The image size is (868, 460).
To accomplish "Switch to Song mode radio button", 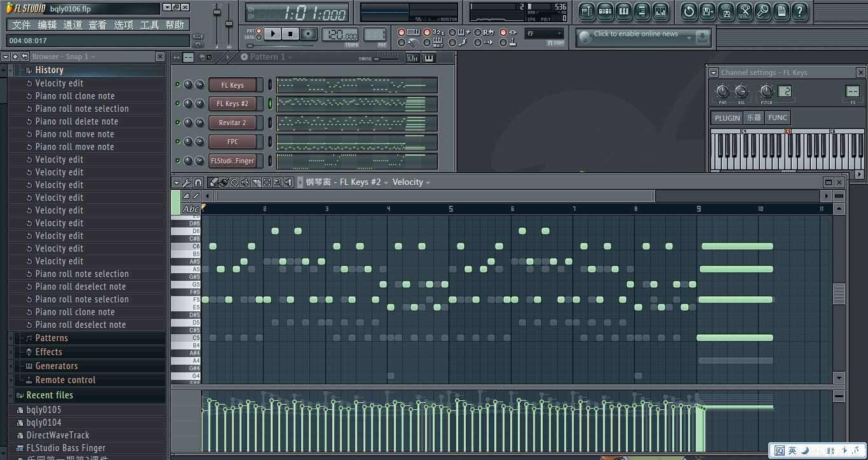I will (259, 37).
